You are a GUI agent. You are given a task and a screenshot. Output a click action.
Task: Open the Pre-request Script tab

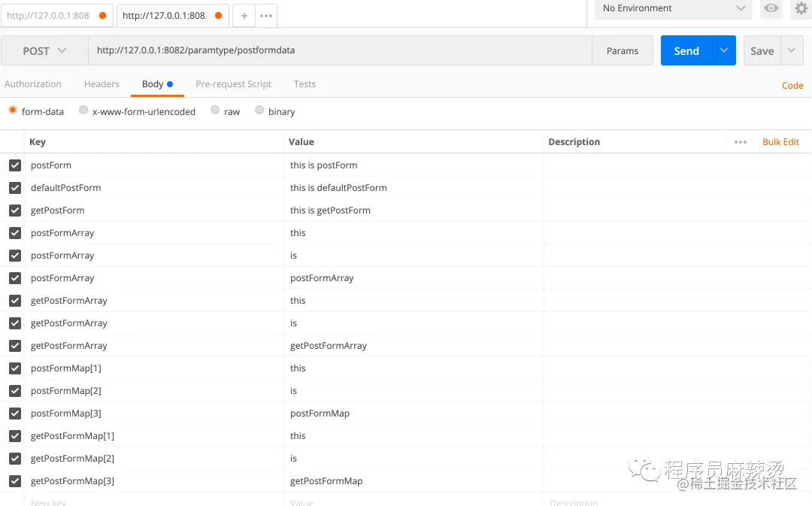click(x=234, y=84)
